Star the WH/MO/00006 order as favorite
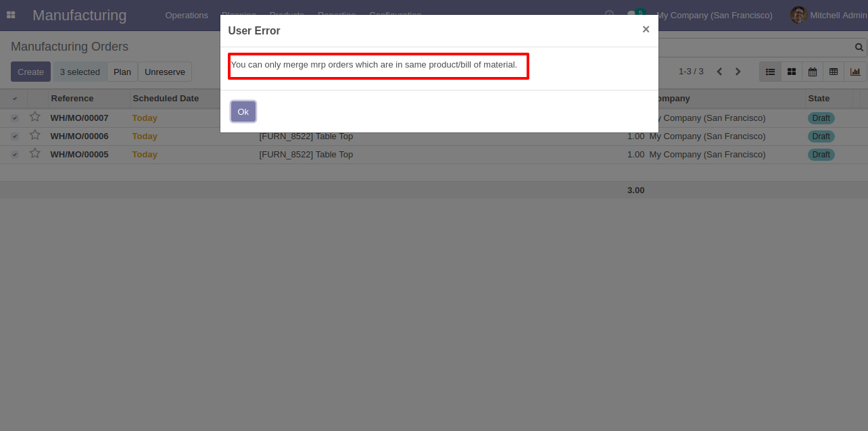This screenshot has height=431, width=868. coord(35,135)
